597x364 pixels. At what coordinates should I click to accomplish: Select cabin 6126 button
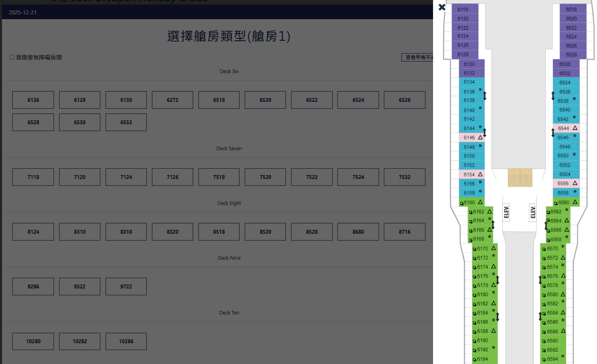click(33, 100)
